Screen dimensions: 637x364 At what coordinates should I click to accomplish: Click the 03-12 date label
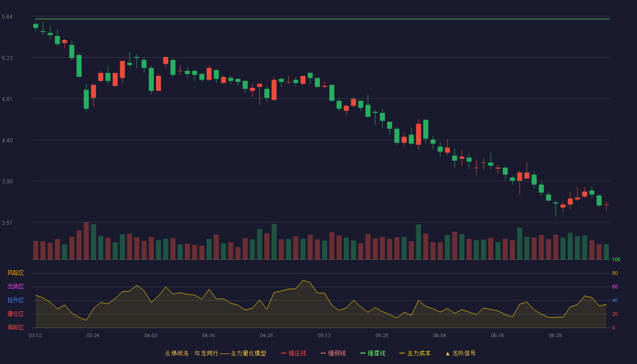35,335
